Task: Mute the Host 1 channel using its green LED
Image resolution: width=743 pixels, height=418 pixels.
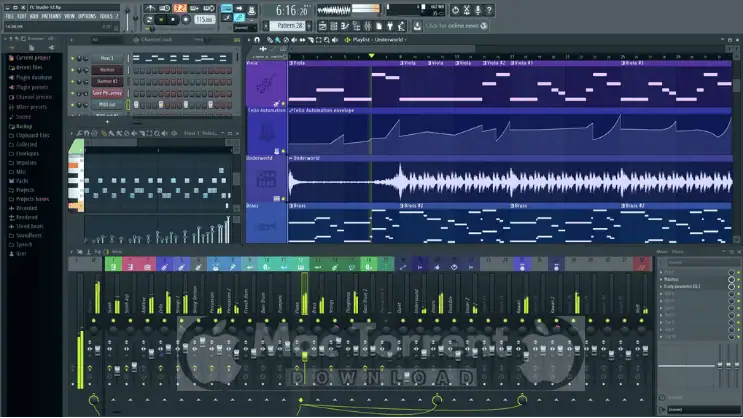Action: (72, 58)
